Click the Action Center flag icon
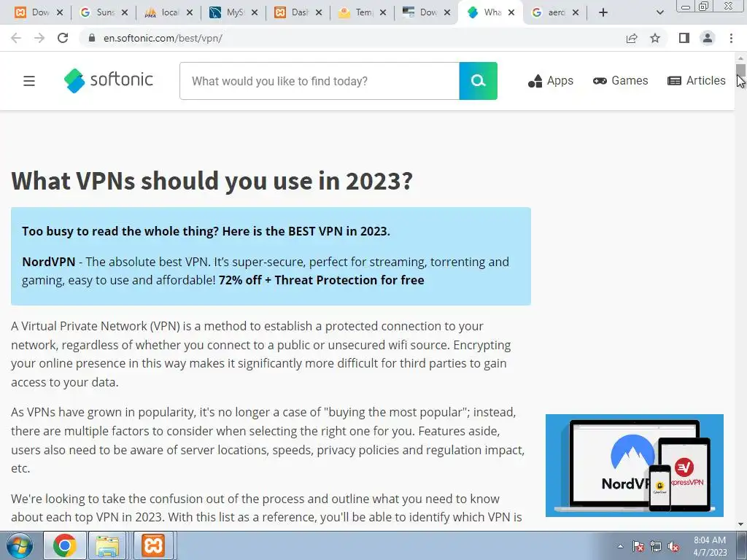Image resolution: width=747 pixels, height=560 pixels. 638,546
